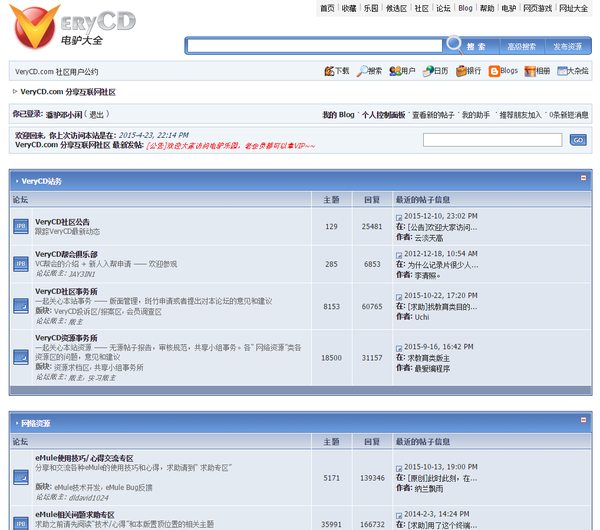Open 社区 in the top navigation

tap(422, 8)
